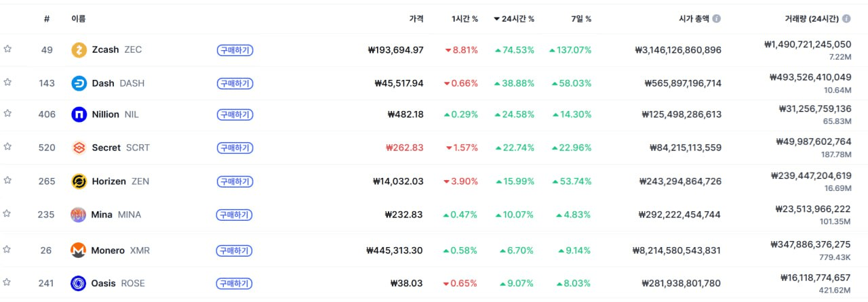Screen dimensions: 868x302
Task: Click the Dash coin logo icon
Action: coord(79,83)
